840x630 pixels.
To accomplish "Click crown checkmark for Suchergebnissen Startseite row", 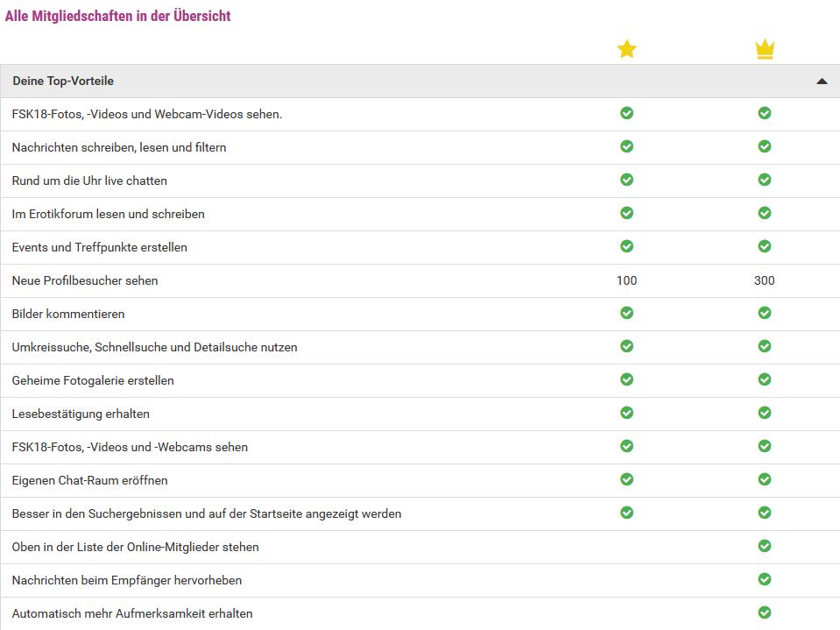I will click(765, 513).
